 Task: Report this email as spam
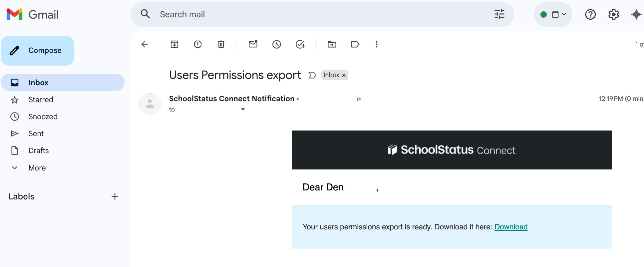coord(198,44)
